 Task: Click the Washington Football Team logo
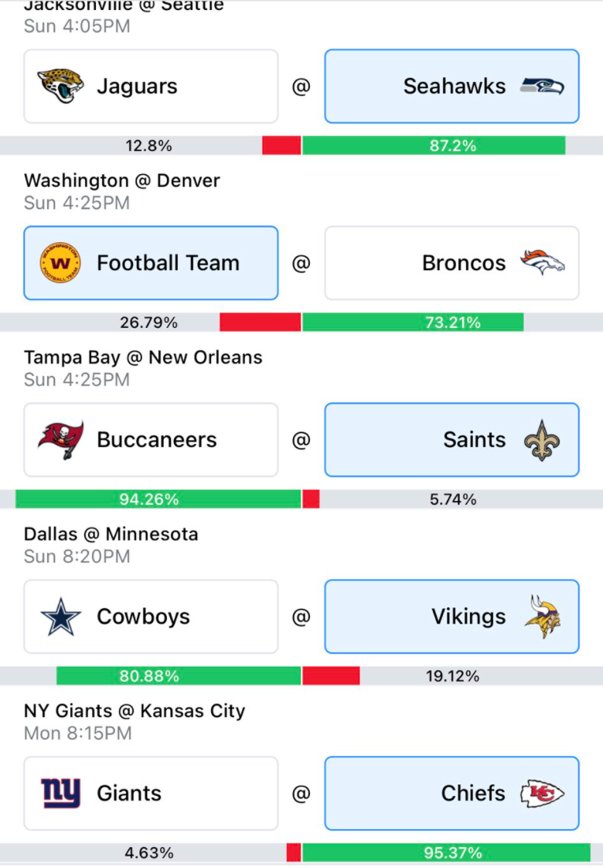coord(60,263)
